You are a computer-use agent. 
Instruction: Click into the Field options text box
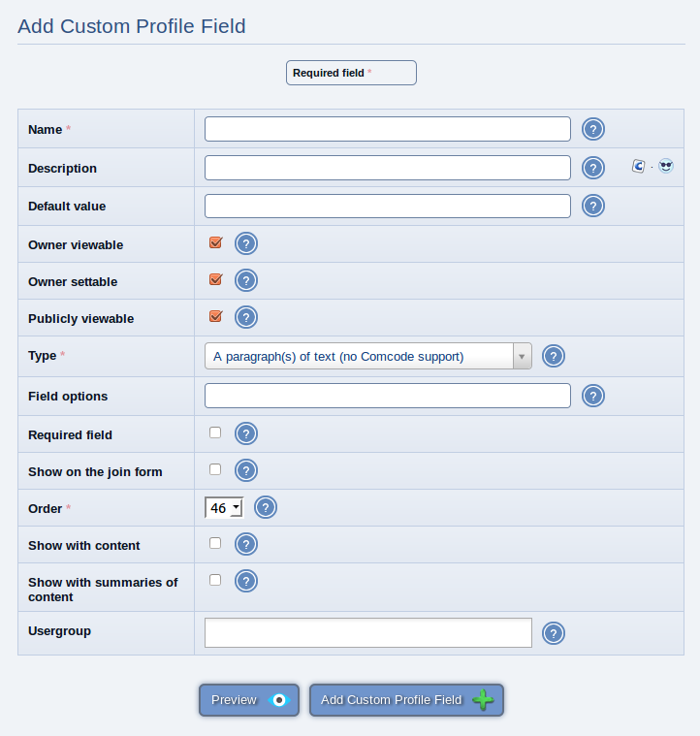388,396
